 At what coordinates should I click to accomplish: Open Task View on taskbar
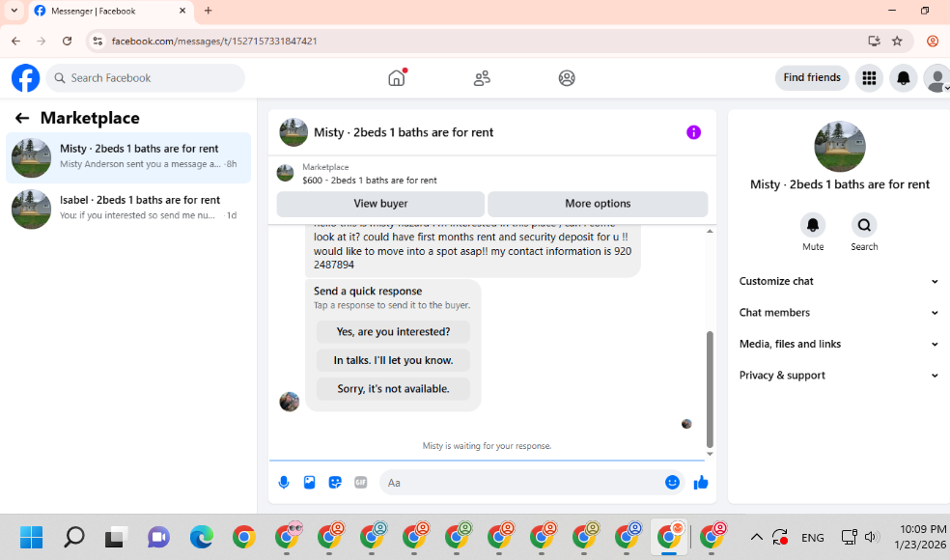(x=116, y=537)
